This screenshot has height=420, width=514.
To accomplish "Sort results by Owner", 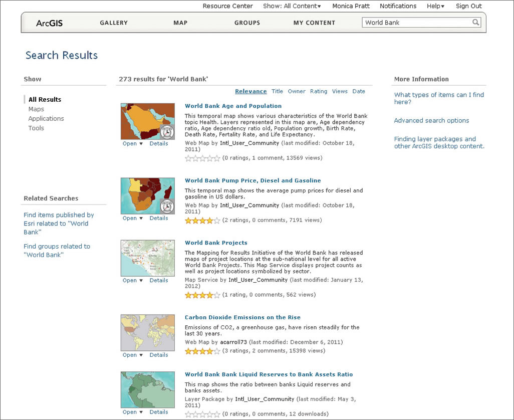I will (x=297, y=92).
